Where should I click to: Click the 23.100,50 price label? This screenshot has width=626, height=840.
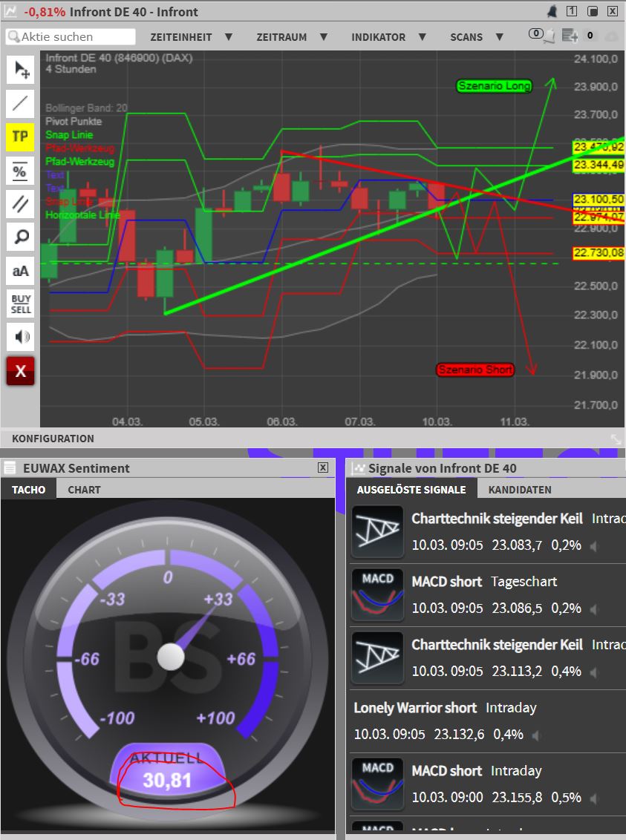point(599,200)
